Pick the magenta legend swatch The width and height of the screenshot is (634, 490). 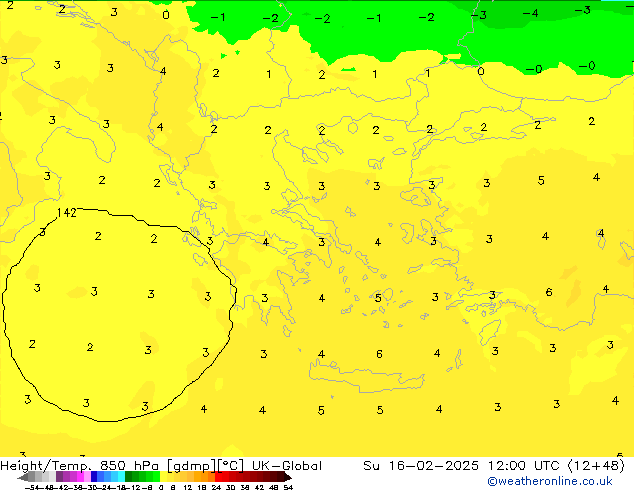(x=80, y=476)
